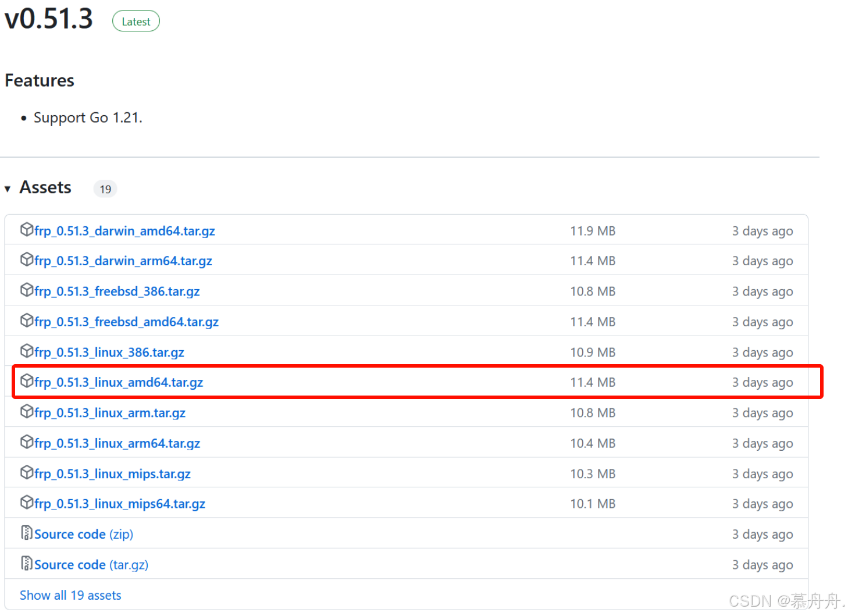This screenshot has height=616, width=848.
Task: Click the Latest release badge
Action: tap(136, 22)
